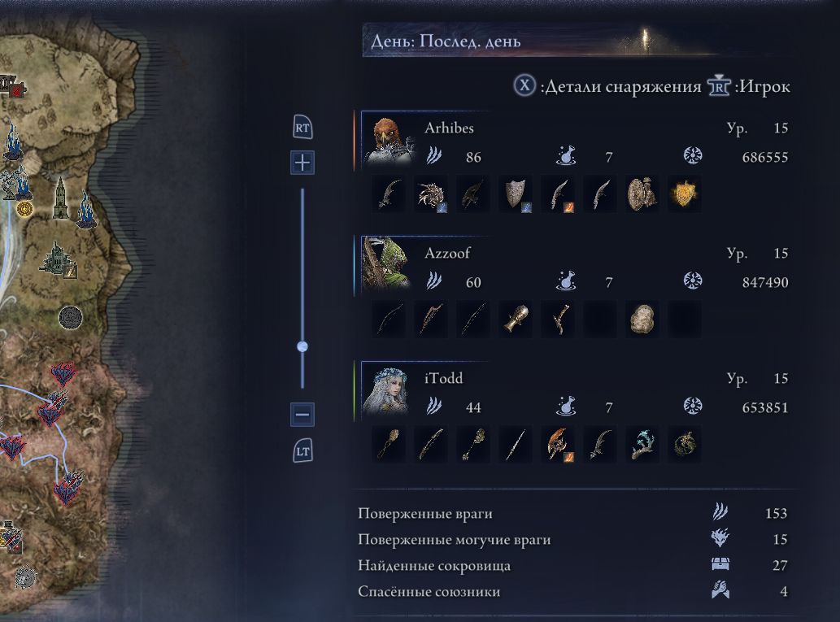
Task: Click the Игрок player button prompt
Action: pos(749,85)
